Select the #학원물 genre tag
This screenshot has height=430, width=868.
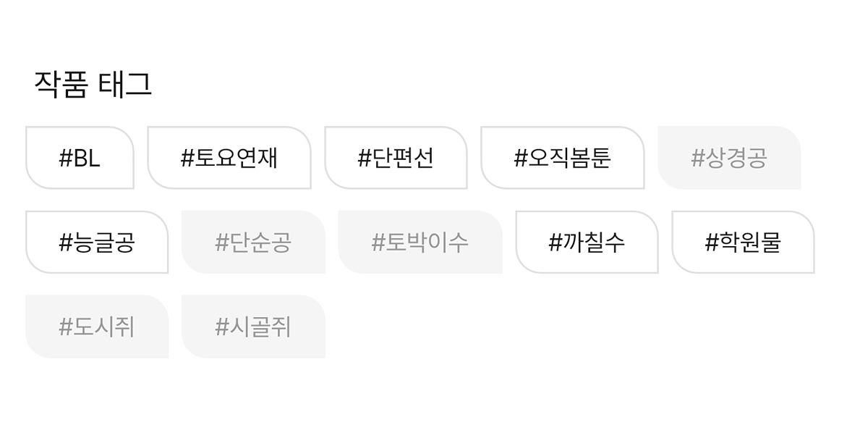point(743,243)
